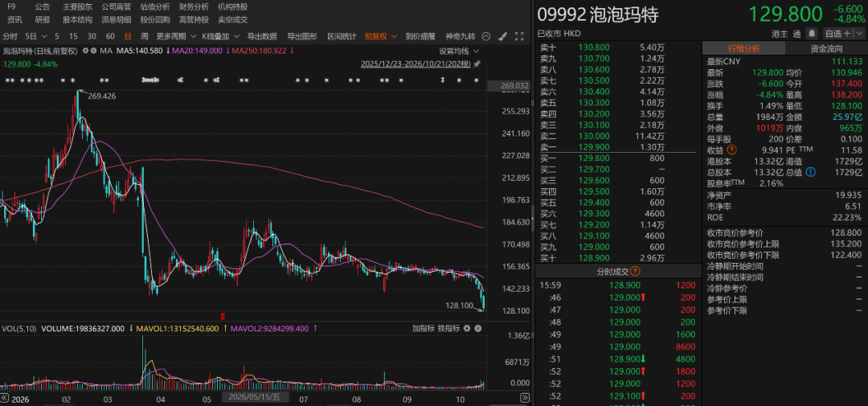This screenshot has height=406, width=868.
Task: Open the 资讯 news page
Action: (14, 20)
